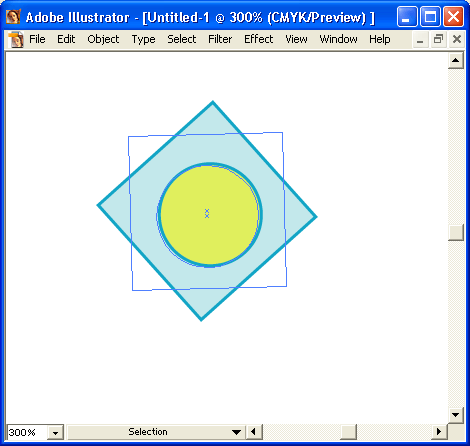This screenshot has width=470, height=446.
Task: Click the zoom percentage input field
Action: point(27,433)
